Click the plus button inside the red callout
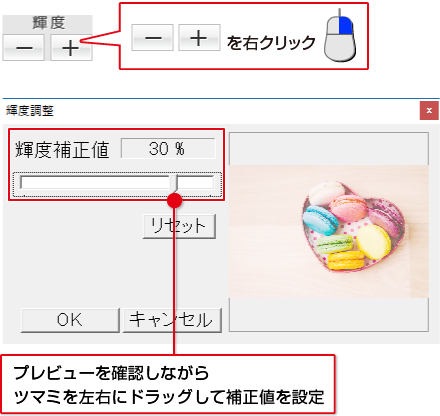 [x=199, y=37]
